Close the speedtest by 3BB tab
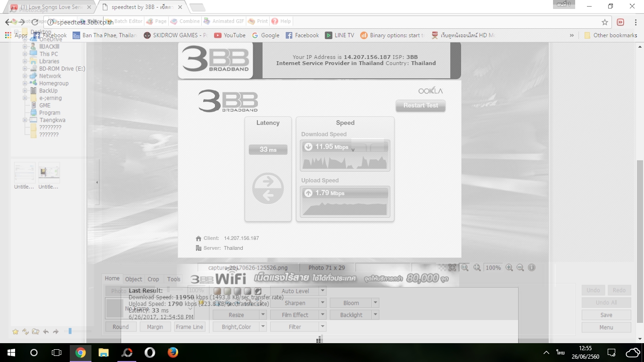644x362 pixels. [x=180, y=7]
